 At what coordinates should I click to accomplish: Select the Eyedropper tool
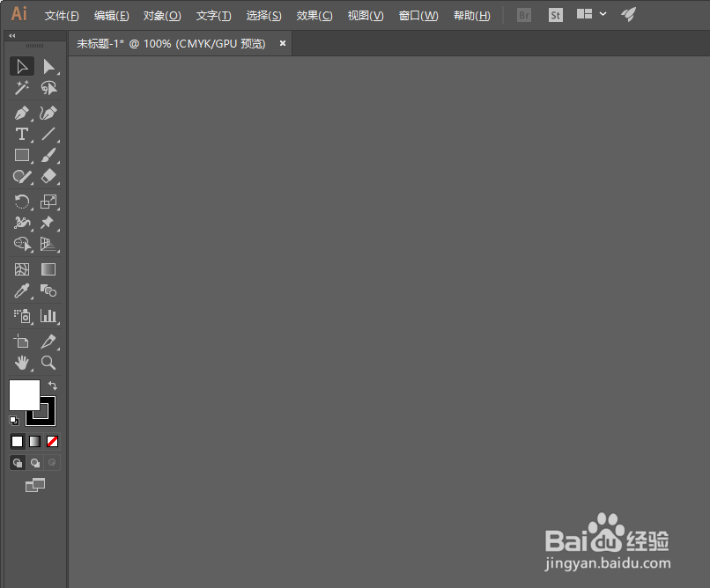[22, 290]
